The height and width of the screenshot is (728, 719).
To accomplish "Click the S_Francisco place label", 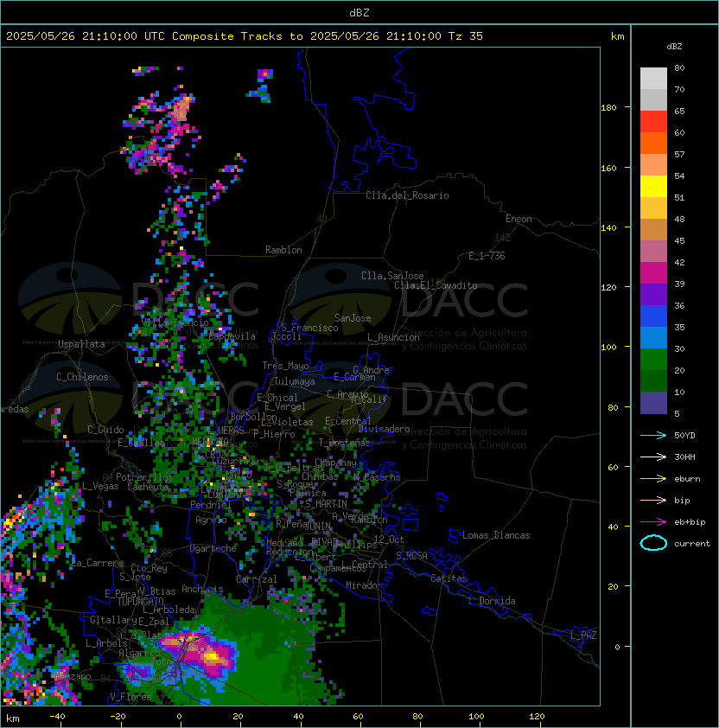I will pyautogui.click(x=309, y=328).
